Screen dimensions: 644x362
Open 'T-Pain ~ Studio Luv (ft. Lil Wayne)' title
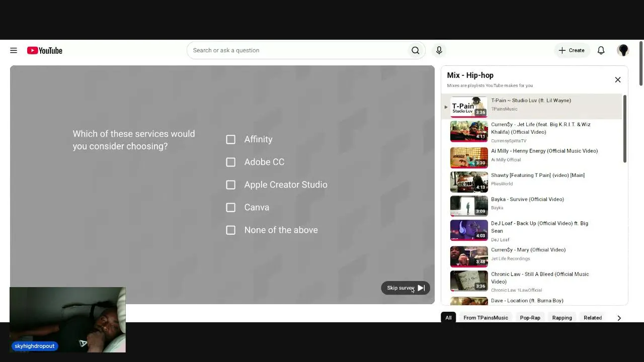click(531, 101)
